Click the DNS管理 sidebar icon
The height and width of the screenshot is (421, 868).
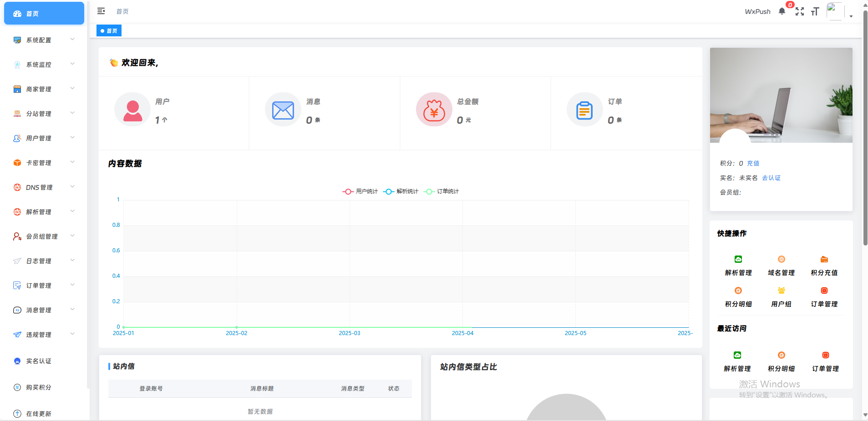pyautogui.click(x=17, y=187)
